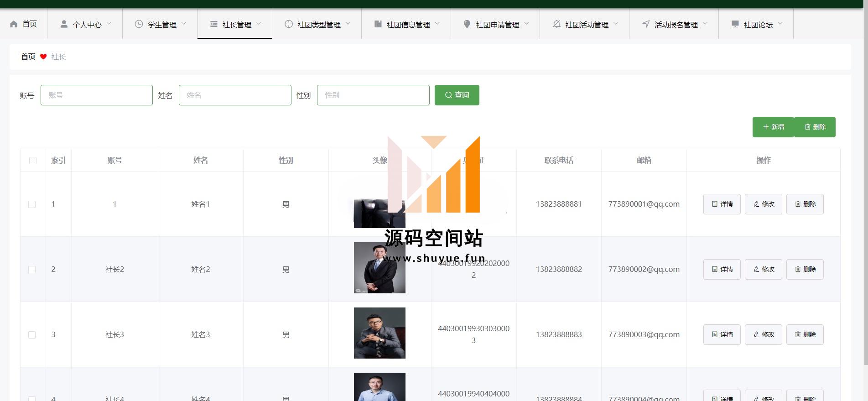Image resolution: width=868 pixels, height=401 pixels.
Task: Click the red heart breadcrumb icon
Action: tap(43, 57)
